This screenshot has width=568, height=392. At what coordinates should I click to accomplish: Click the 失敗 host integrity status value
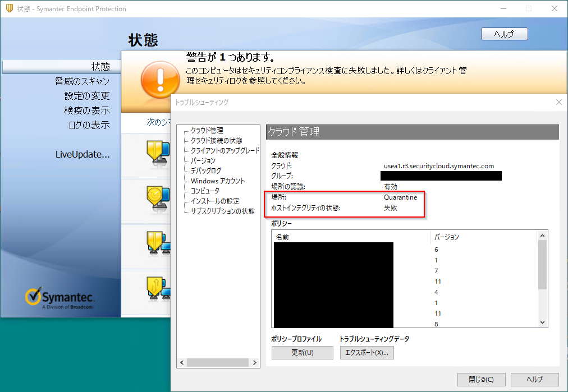tap(391, 207)
